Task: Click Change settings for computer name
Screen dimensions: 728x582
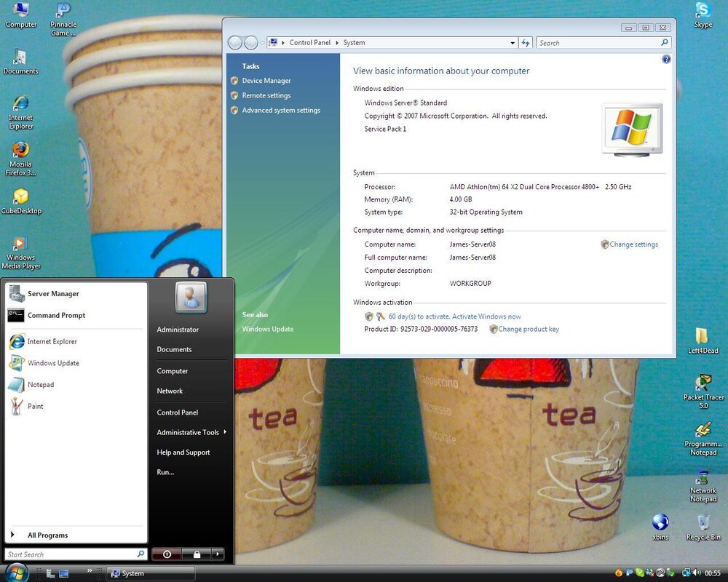Action: click(633, 244)
